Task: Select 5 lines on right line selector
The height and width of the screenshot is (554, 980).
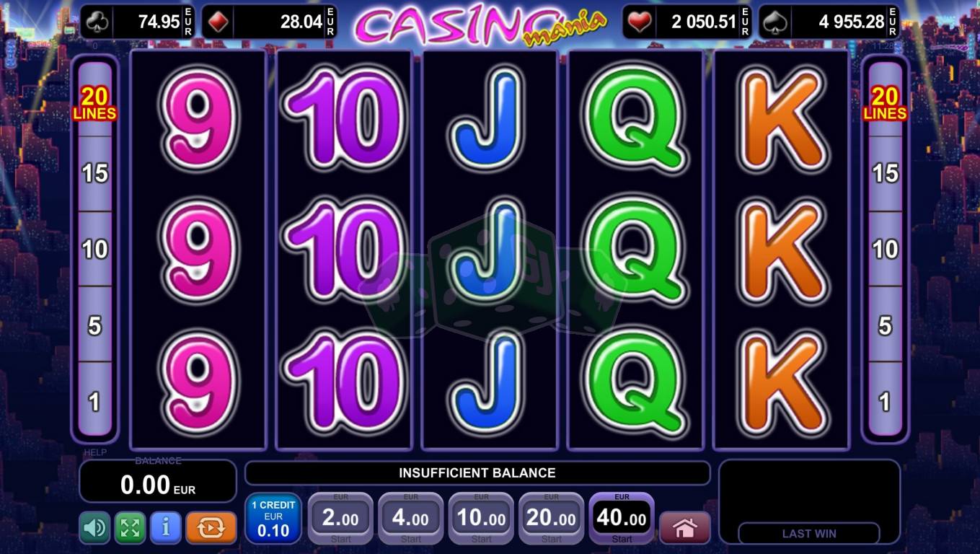Action: click(886, 325)
